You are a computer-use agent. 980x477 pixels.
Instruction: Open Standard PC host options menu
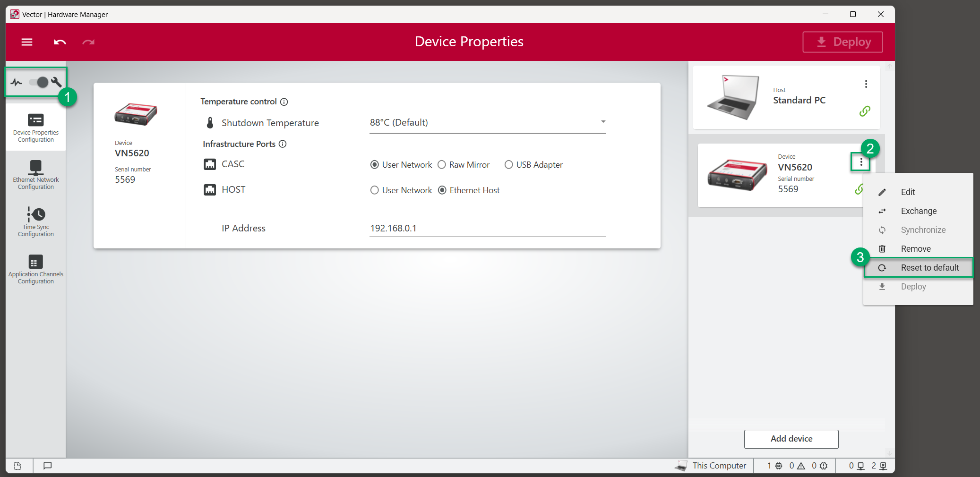pyautogui.click(x=866, y=84)
